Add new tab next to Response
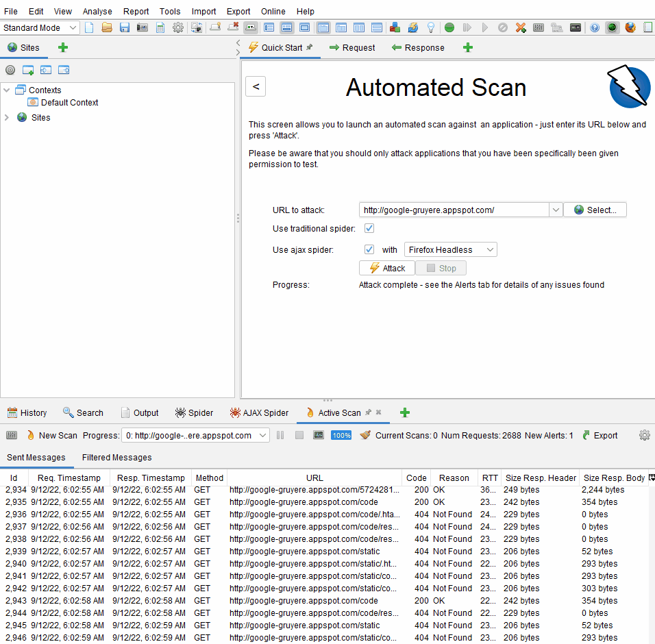 [468, 47]
